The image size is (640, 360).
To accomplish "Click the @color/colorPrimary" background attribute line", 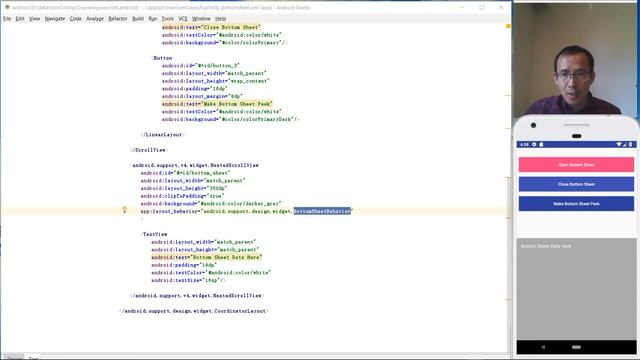I will click(x=224, y=42).
